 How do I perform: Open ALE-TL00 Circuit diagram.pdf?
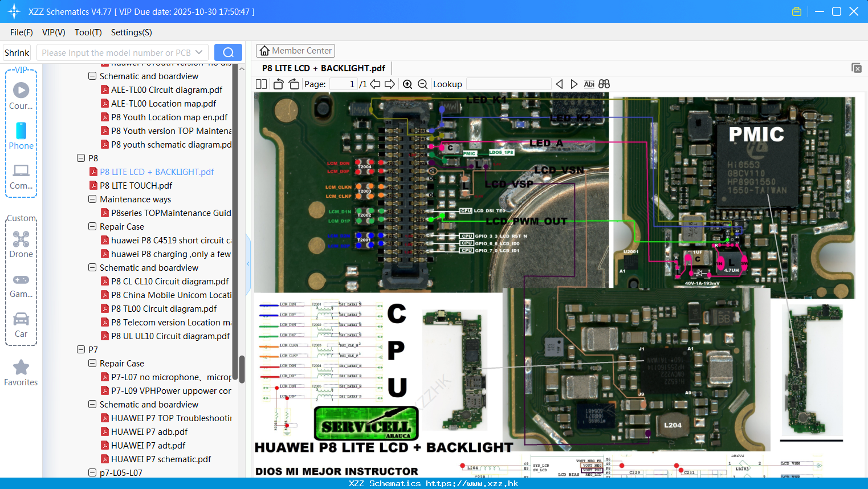click(166, 89)
